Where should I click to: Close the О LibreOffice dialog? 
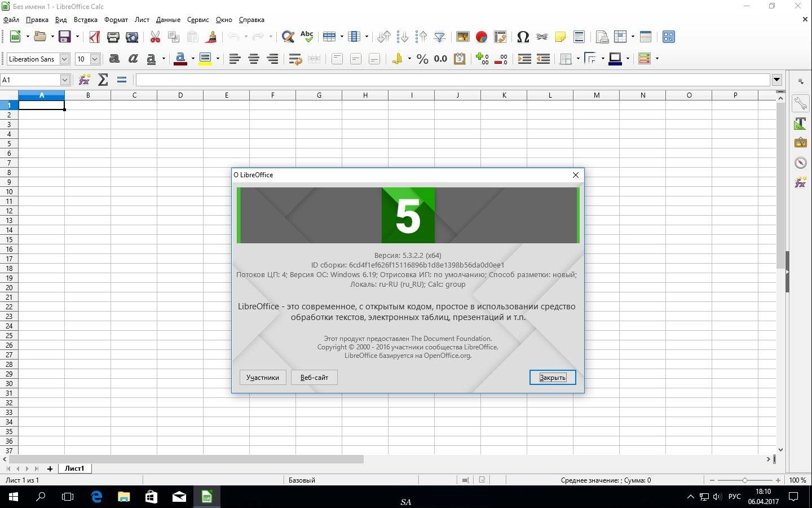pyautogui.click(x=576, y=175)
